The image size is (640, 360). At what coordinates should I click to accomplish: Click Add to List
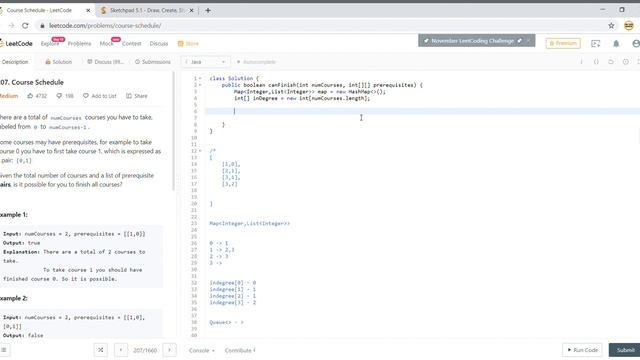click(x=100, y=96)
